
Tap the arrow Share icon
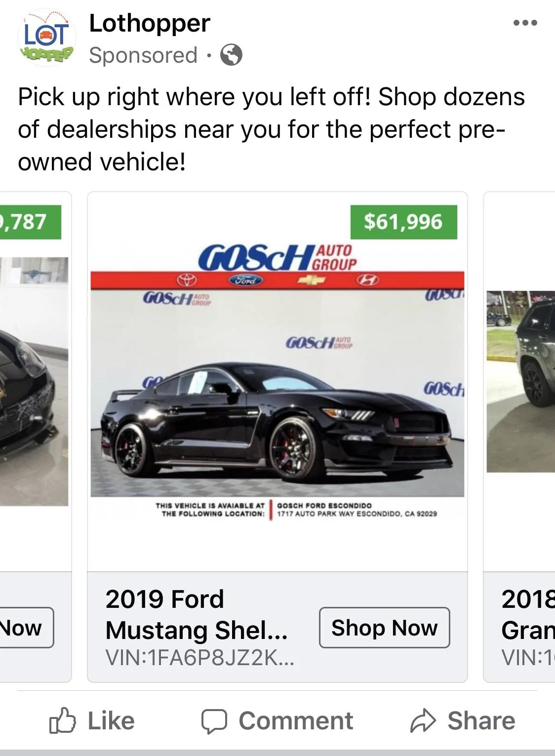tap(423, 721)
